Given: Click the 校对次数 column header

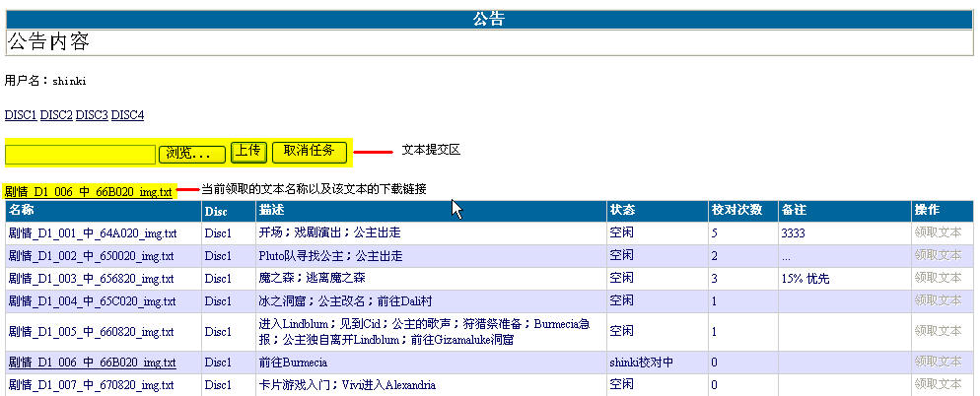Looking at the screenshot, I should coord(736,211).
